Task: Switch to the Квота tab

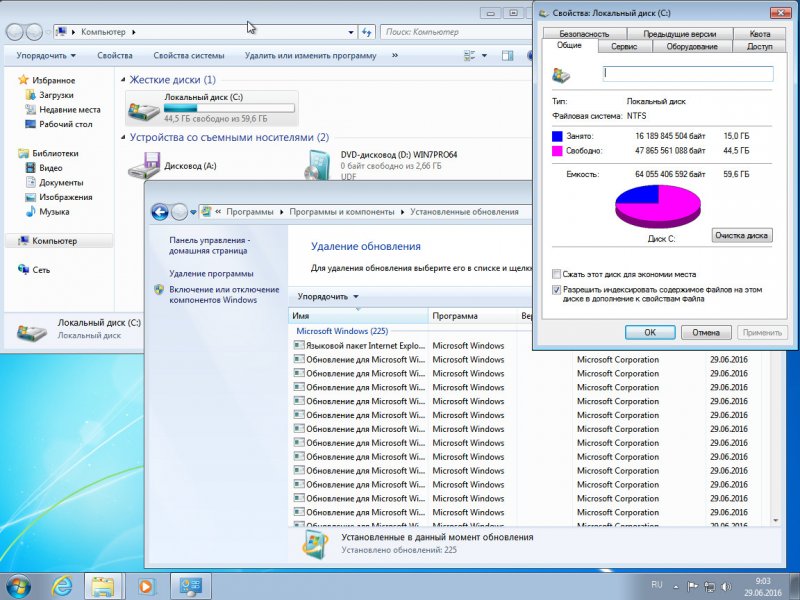Action: tap(760, 34)
